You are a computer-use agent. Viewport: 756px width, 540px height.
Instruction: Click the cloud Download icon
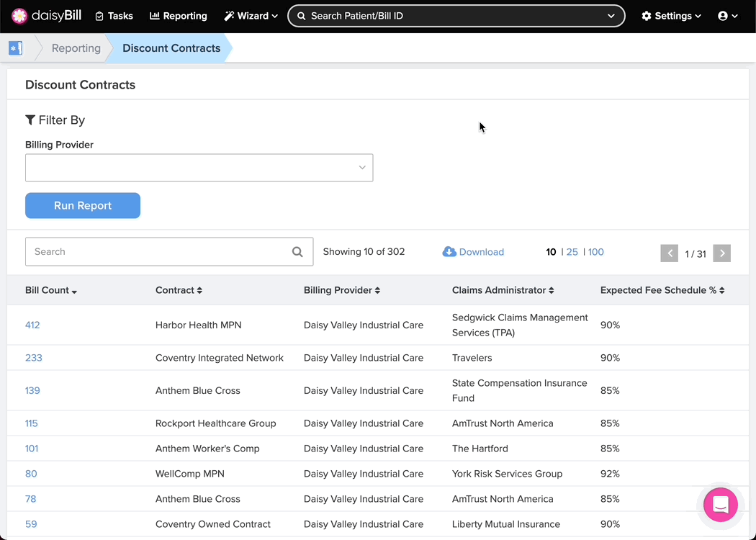pyautogui.click(x=449, y=252)
